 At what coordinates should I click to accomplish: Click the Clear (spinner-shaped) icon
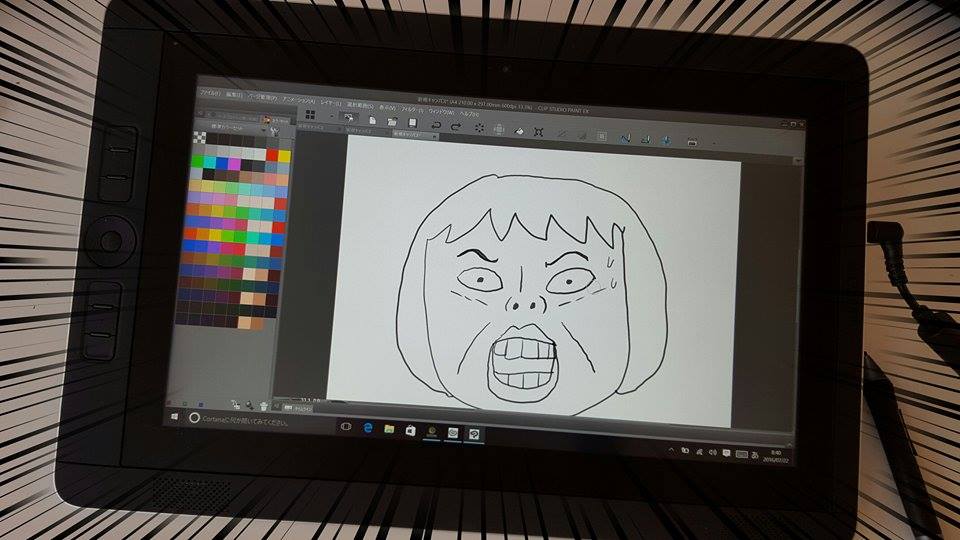click(479, 128)
